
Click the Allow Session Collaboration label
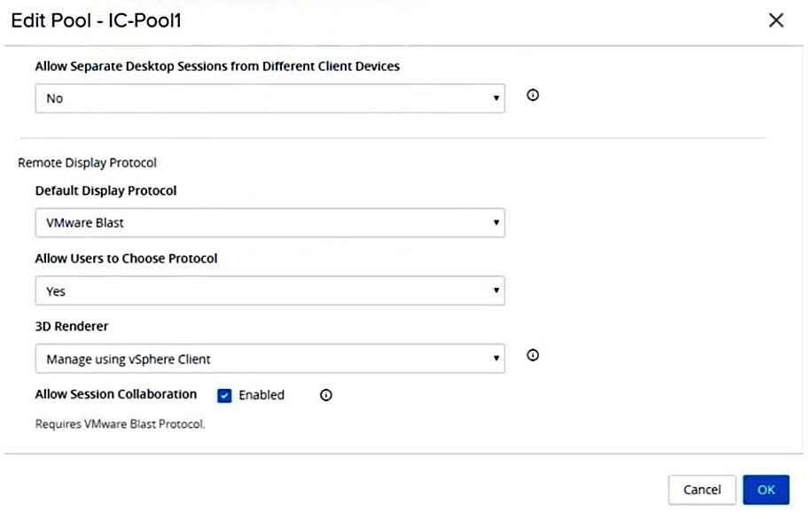coord(115,394)
